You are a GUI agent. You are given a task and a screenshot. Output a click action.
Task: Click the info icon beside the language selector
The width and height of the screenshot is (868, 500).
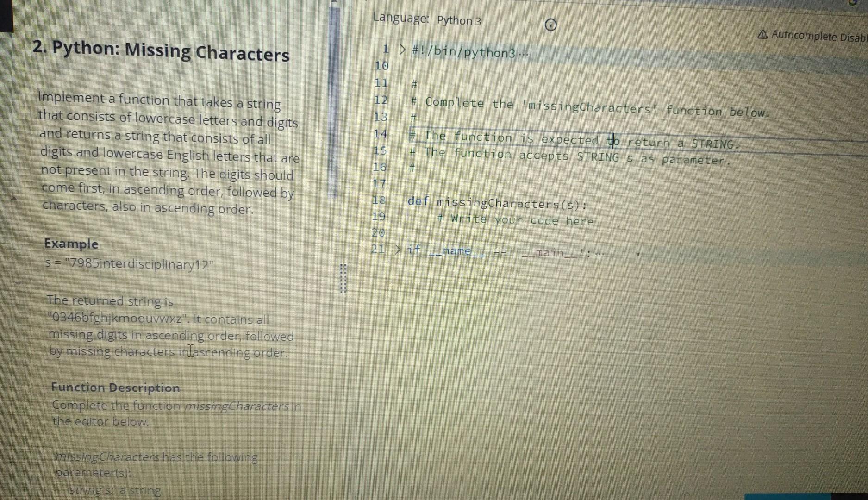coord(550,25)
